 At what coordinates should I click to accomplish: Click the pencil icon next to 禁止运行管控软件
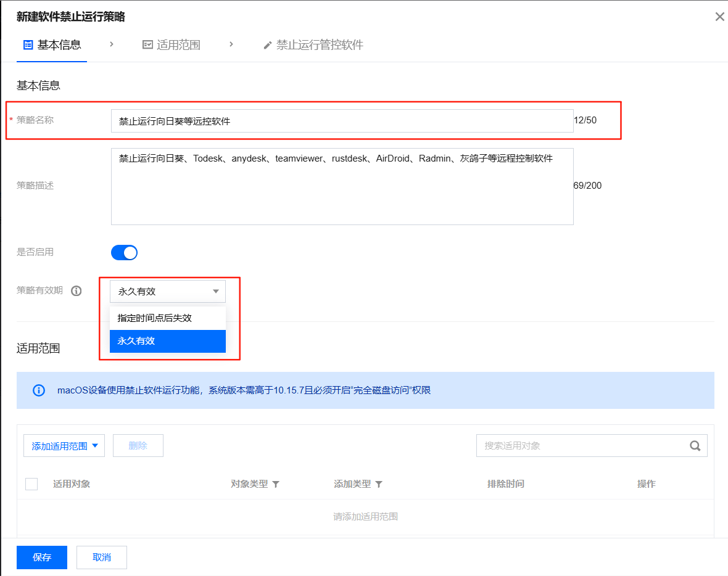pos(267,44)
